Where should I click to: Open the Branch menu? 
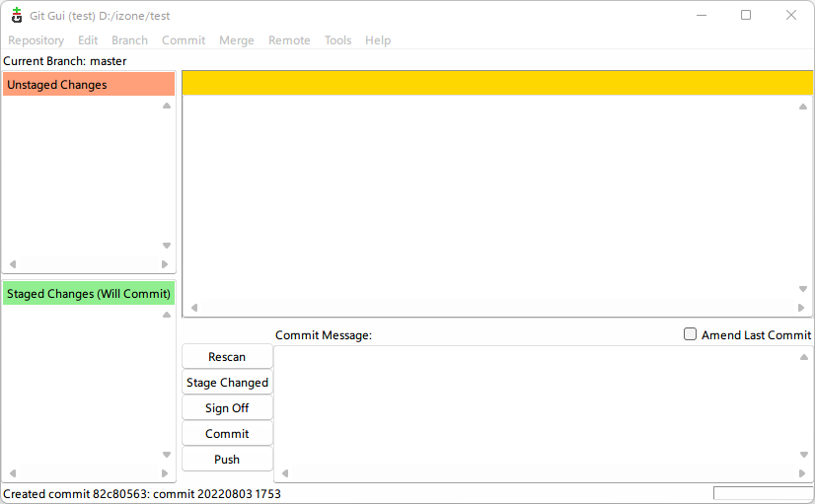tap(129, 40)
